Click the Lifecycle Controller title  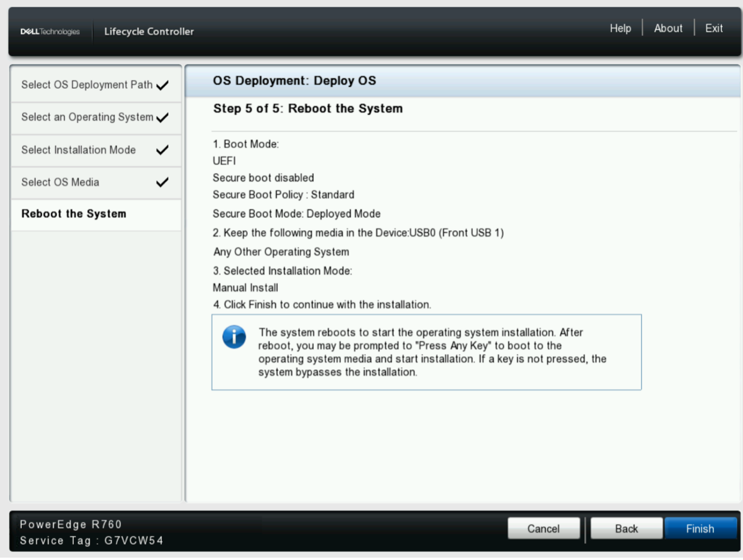pyautogui.click(x=149, y=32)
